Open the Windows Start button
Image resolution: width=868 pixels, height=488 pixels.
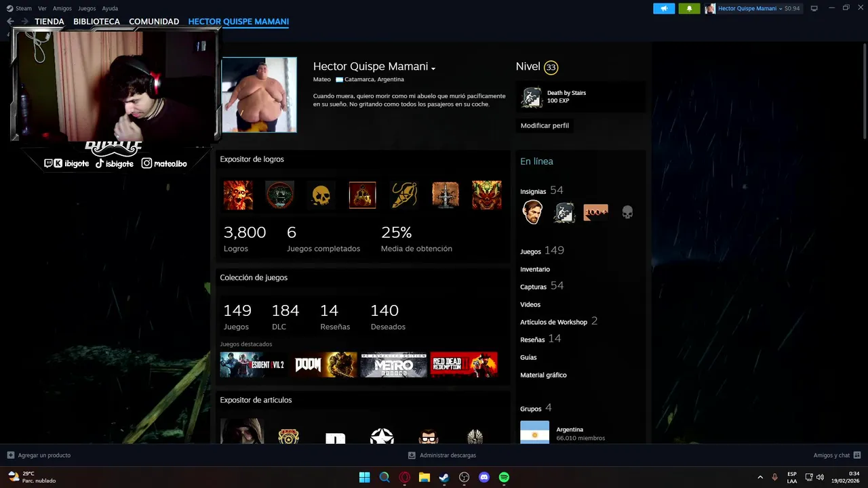[364, 477]
